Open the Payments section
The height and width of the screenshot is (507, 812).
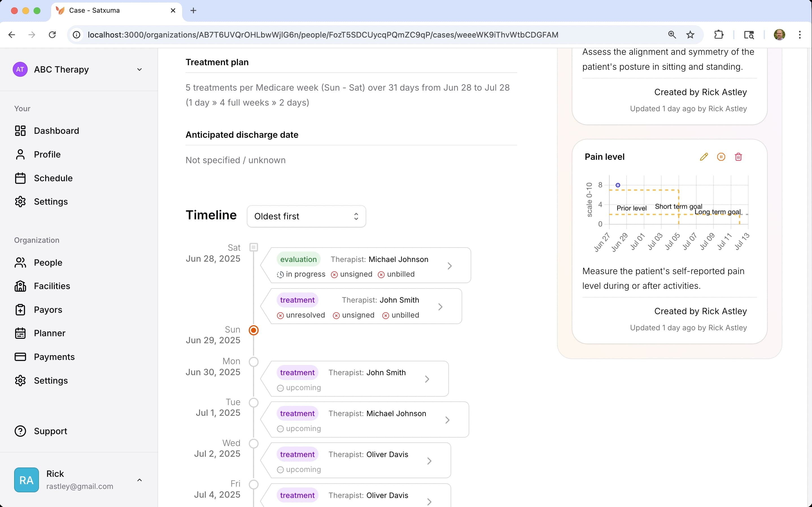pyautogui.click(x=54, y=357)
